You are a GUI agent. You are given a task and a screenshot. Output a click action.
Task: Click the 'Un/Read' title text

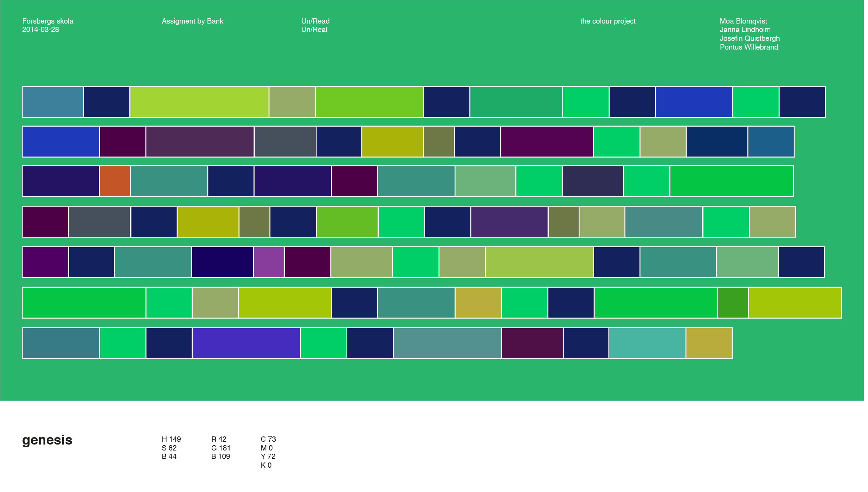click(x=315, y=21)
